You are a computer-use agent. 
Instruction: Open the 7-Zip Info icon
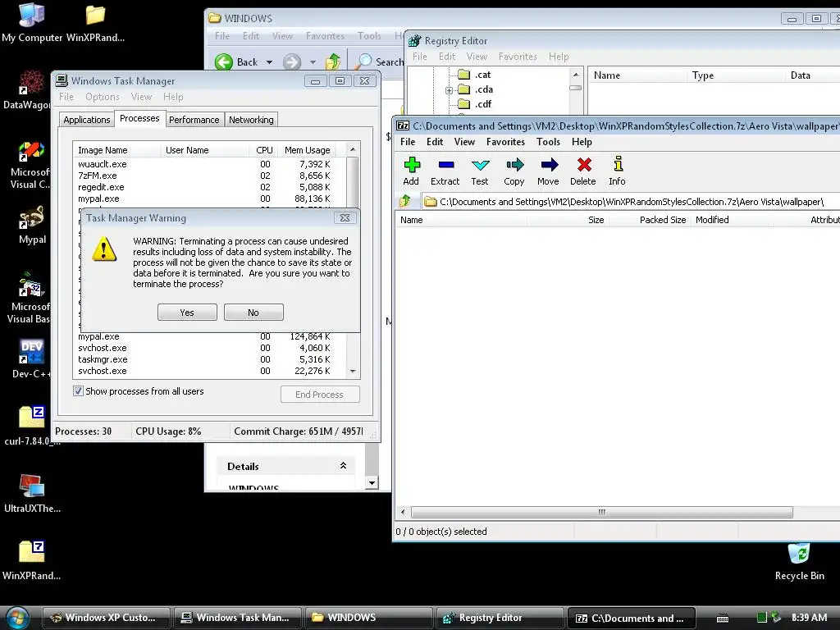pos(618,164)
